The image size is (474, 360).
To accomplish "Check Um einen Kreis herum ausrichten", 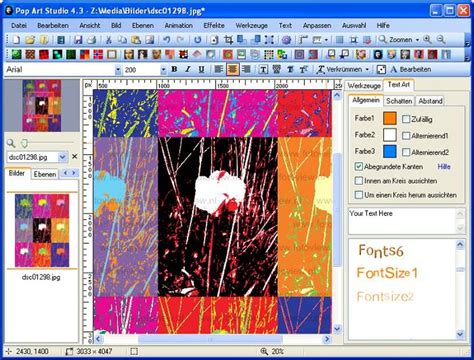I will (x=359, y=195).
